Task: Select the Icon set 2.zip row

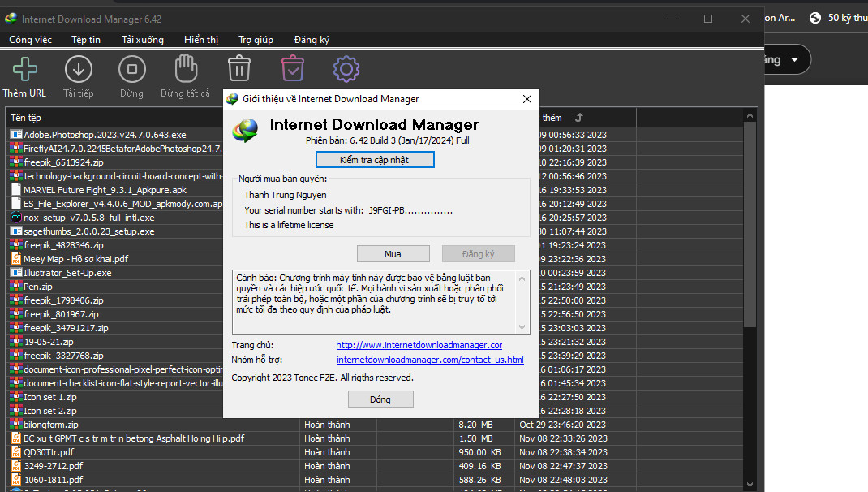Action: click(50, 411)
